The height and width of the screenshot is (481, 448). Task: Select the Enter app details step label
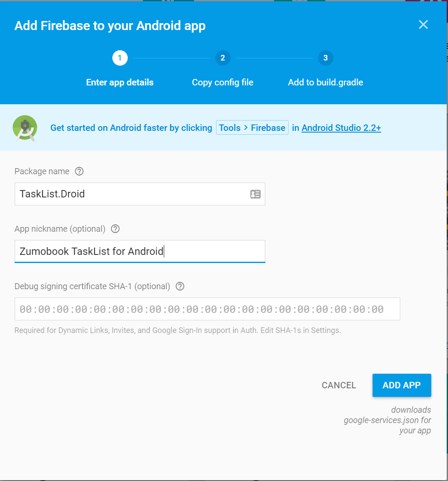[120, 82]
